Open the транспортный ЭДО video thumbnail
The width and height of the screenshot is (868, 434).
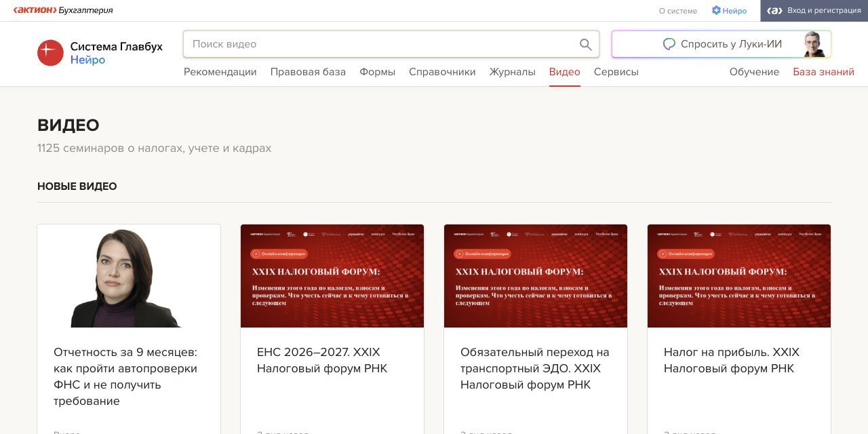point(536,276)
